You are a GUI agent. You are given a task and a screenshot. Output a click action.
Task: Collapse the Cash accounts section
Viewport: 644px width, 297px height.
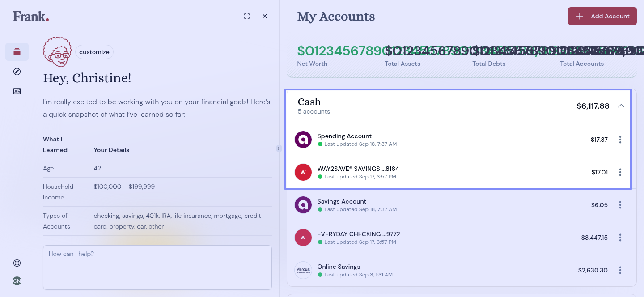click(x=621, y=106)
